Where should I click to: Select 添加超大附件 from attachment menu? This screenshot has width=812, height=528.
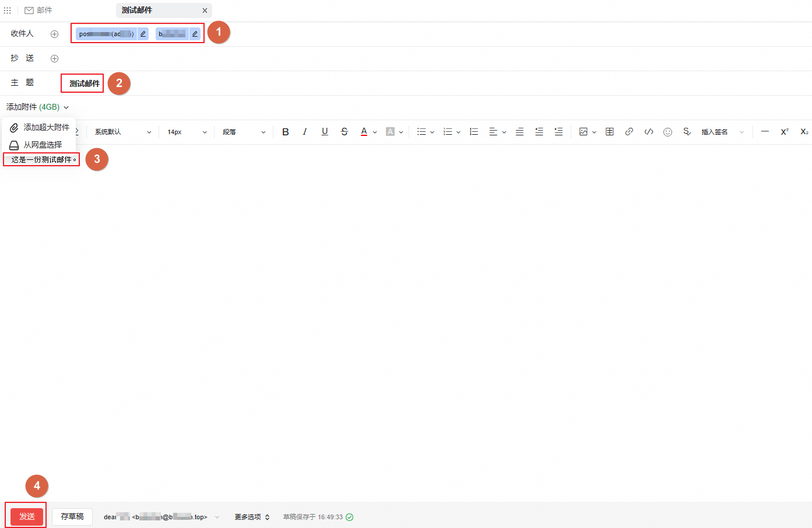pos(40,127)
